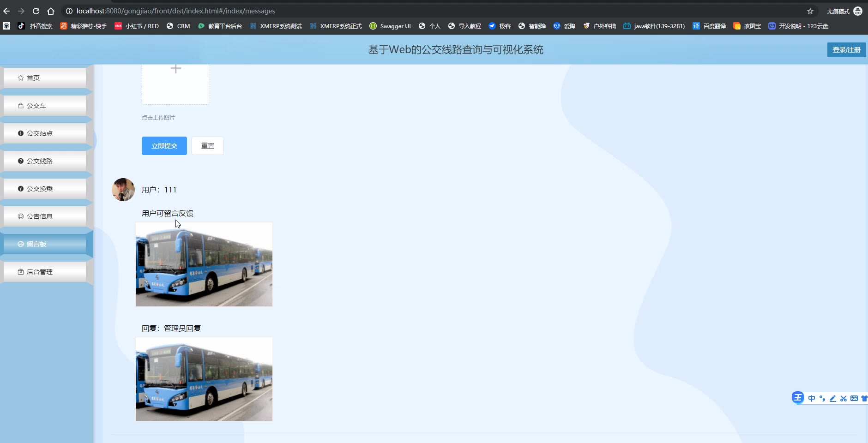Image resolution: width=868 pixels, height=443 pixels.
Task: Open the 户外客栈 bookmark
Action: 599,26
